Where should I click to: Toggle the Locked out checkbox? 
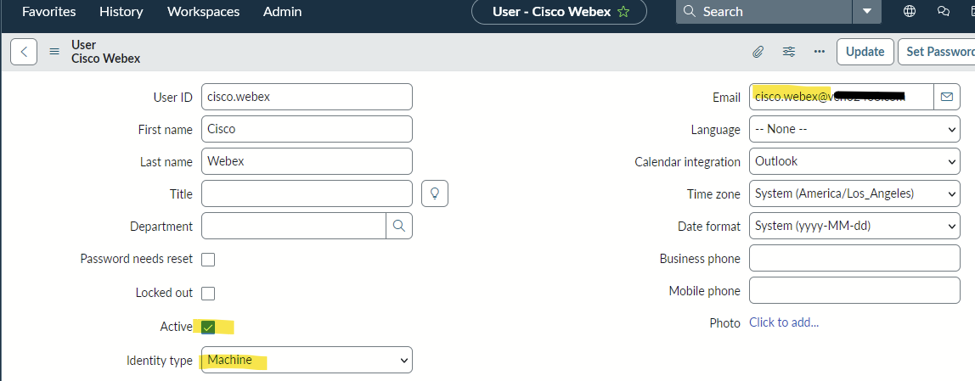point(208,293)
